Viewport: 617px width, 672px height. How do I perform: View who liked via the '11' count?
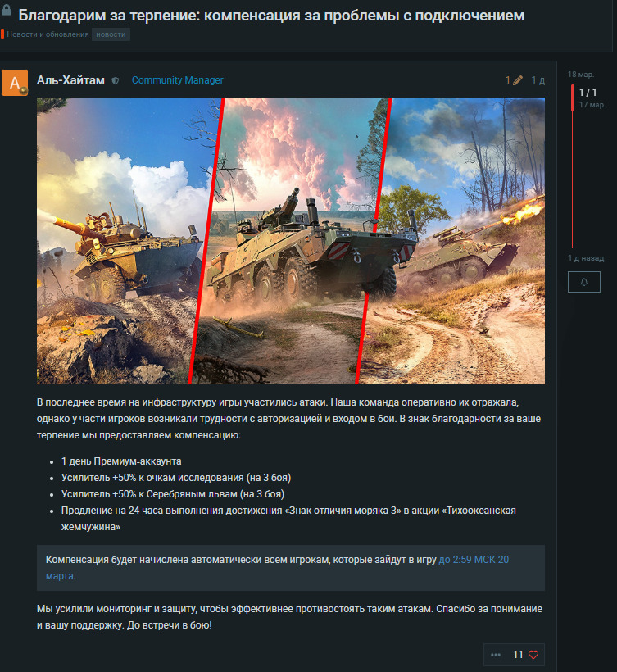click(x=518, y=655)
